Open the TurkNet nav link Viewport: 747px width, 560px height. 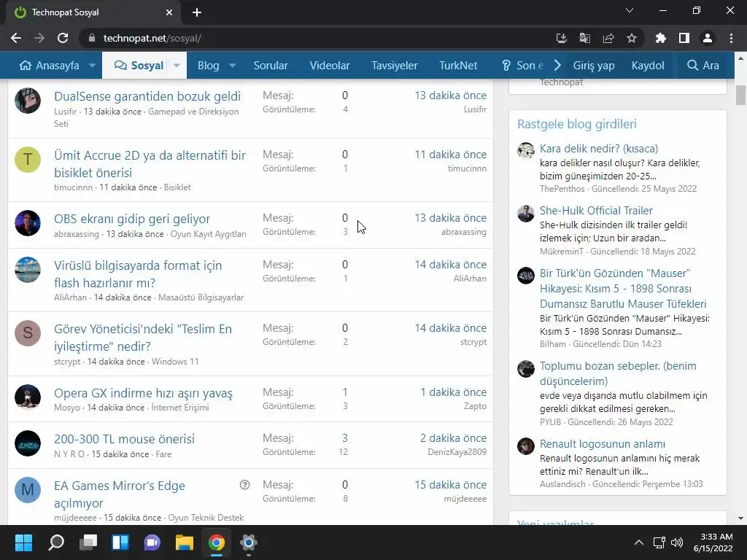[458, 65]
